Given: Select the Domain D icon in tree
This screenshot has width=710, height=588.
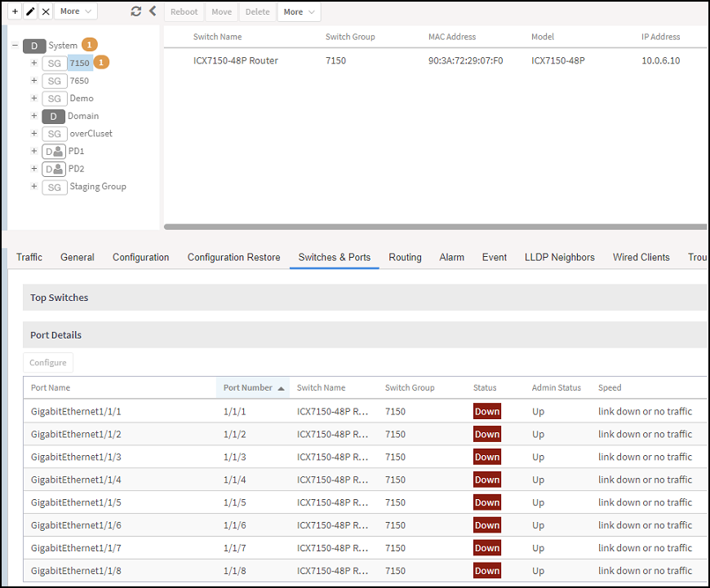Looking at the screenshot, I should tap(53, 117).
